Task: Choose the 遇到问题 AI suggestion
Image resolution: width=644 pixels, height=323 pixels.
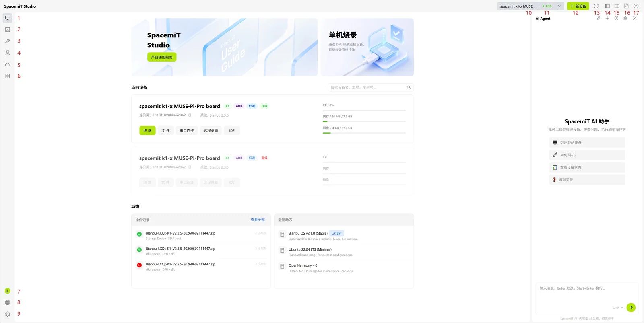Action: tap(587, 180)
